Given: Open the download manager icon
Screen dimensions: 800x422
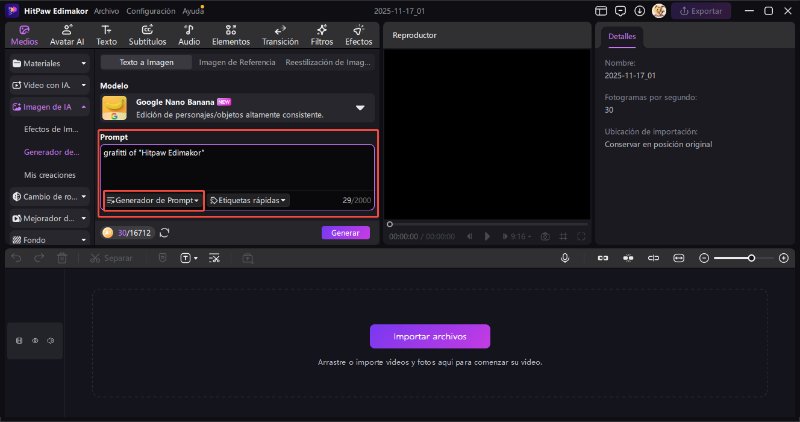Looking at the screenshot, I should click(x=640, y=11).
